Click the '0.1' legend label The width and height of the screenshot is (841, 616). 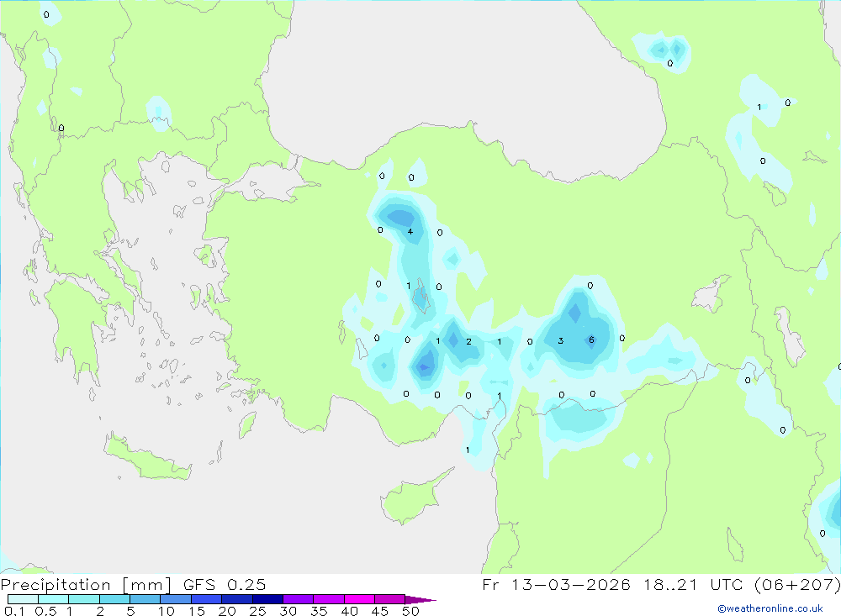14,611
